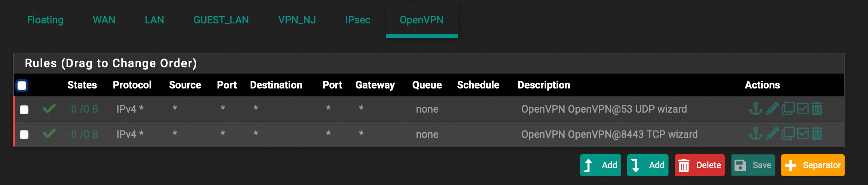This screenshot has height=185, width=868.
Task: Copy the OpenVPN@53 UDP wizard rule
Action: tap(788, 109)
